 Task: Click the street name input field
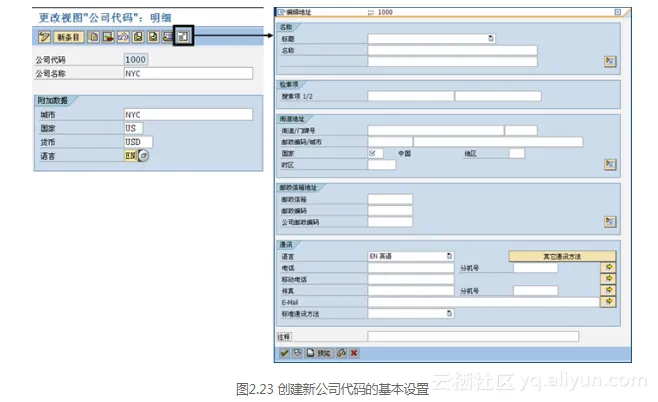(x=436, y=131)
